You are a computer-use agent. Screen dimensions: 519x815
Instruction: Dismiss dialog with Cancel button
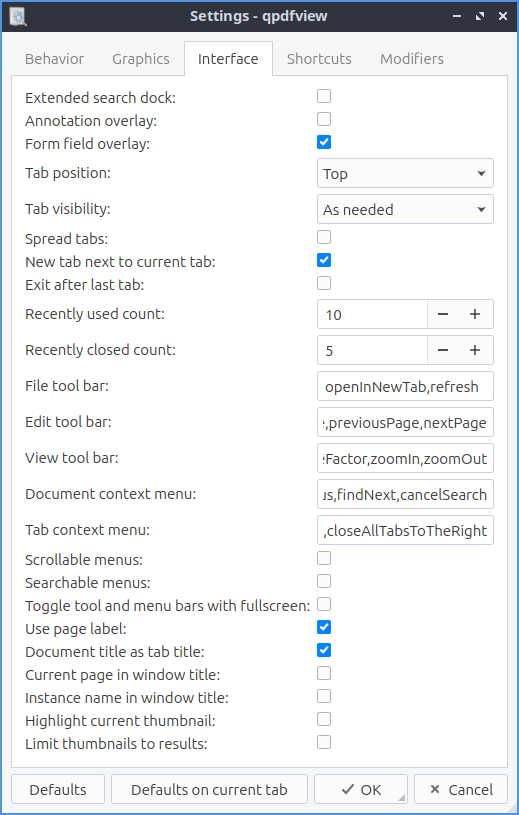[x=461, y=789]
